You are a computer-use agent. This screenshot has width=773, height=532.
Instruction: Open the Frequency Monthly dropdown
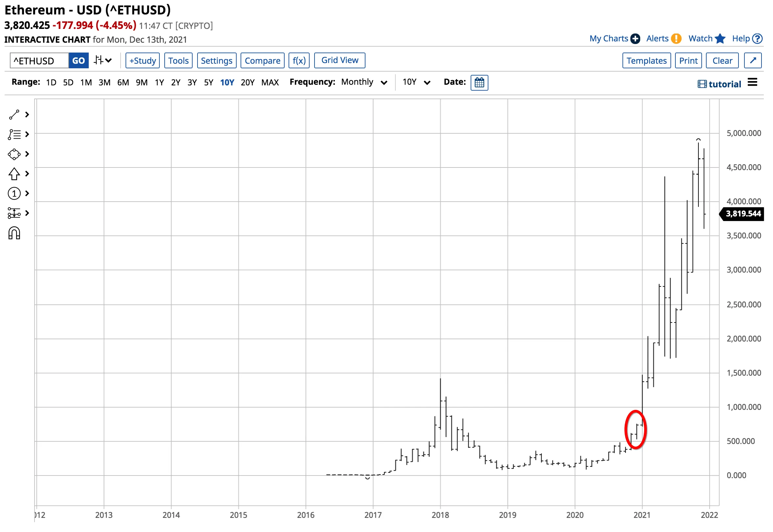click(x=364, y=82)
